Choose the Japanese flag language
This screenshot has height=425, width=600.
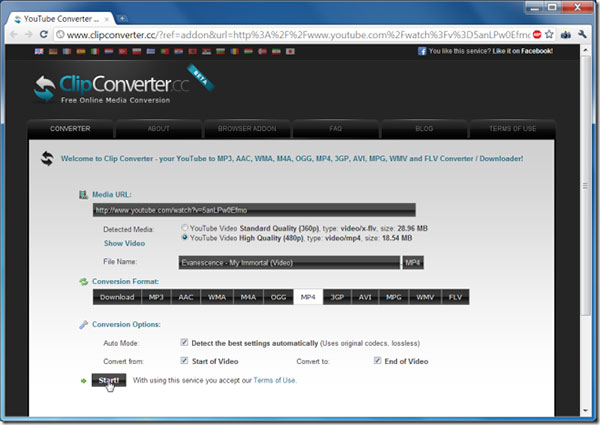(x=290, y=51)
